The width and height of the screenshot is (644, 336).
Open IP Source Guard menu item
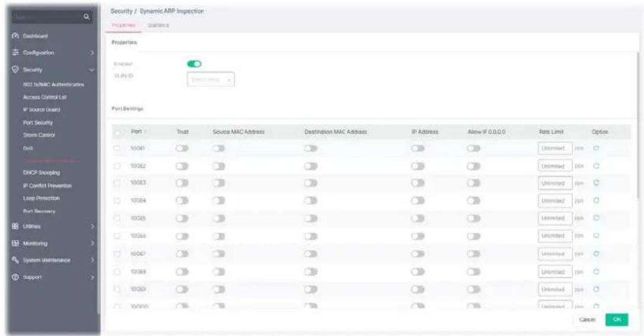pos(41,110)
